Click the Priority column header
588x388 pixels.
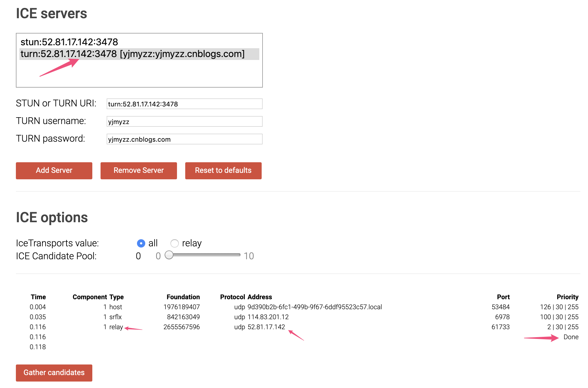point(567,297)
